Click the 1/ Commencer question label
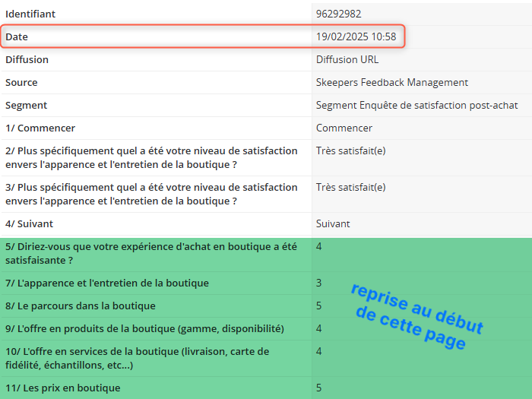This screenshot has height=399, width=532. point(40,128)
